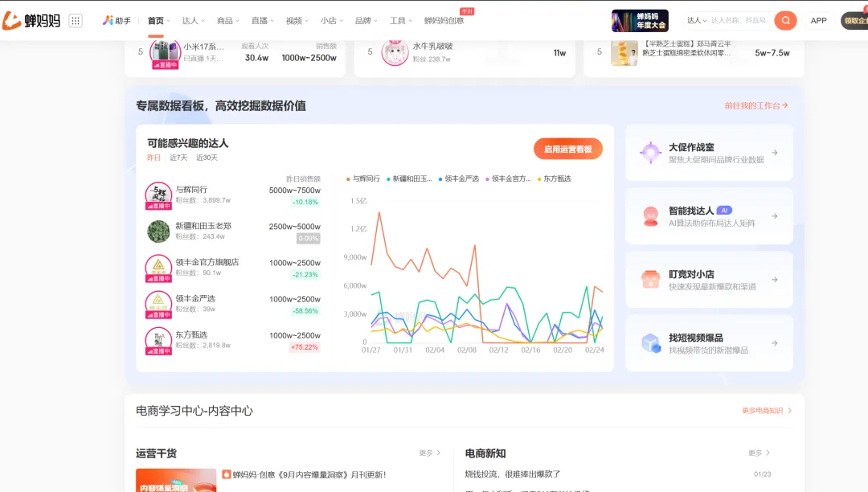Viewport: 868px width, 492px height.
Task: Click arrow on 智能找达人 card
Action: click(775, 216)
